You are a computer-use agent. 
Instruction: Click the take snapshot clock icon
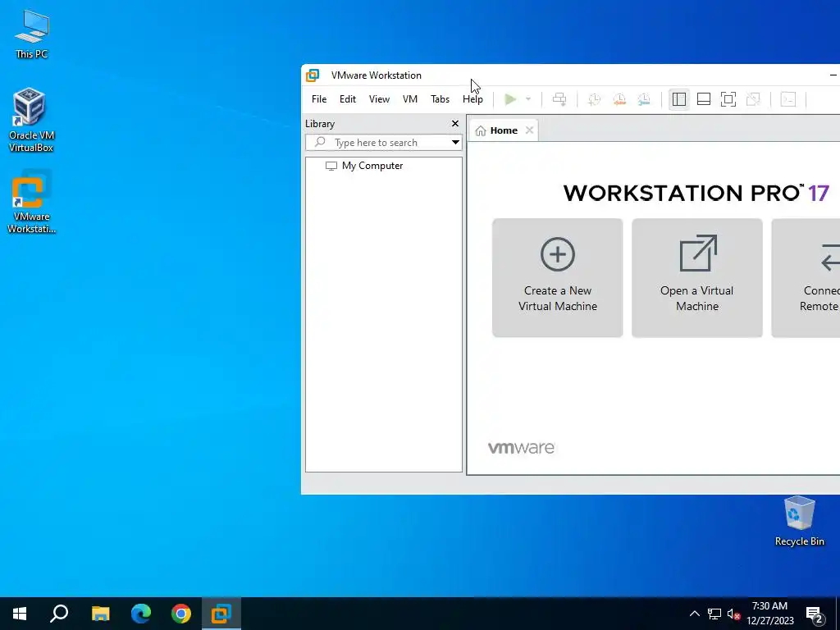[x=594, y=99]
